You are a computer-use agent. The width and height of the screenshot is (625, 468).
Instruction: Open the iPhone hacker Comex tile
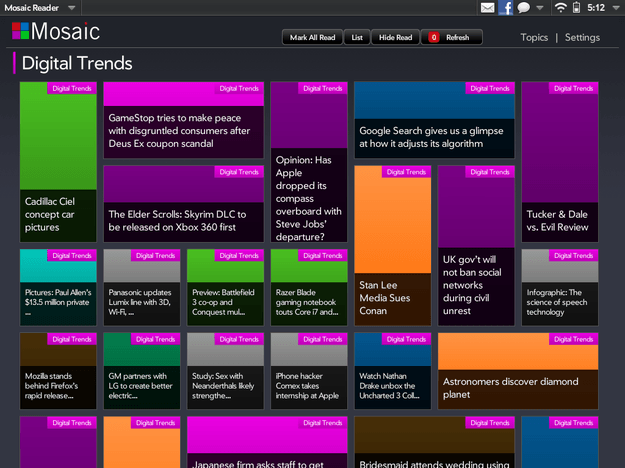click(309, 371)
